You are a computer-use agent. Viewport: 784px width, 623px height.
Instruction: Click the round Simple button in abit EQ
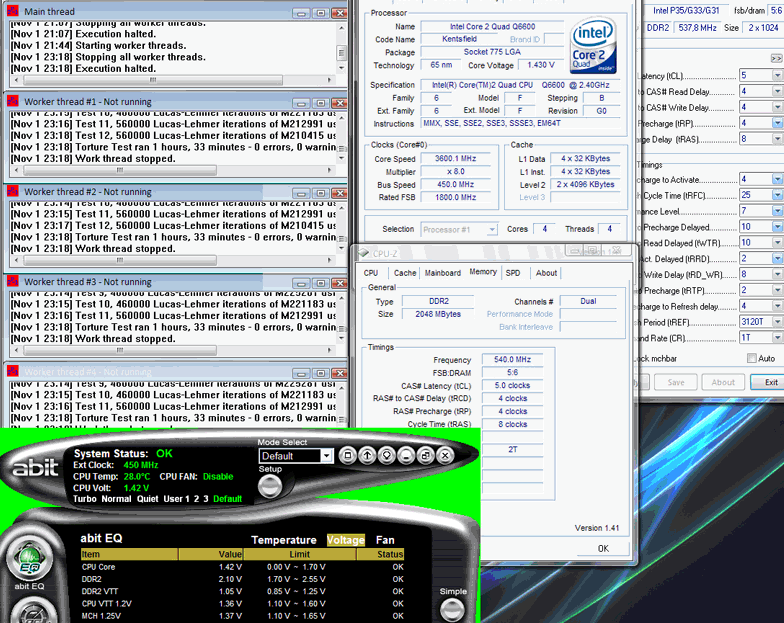(x=452, y=610)
